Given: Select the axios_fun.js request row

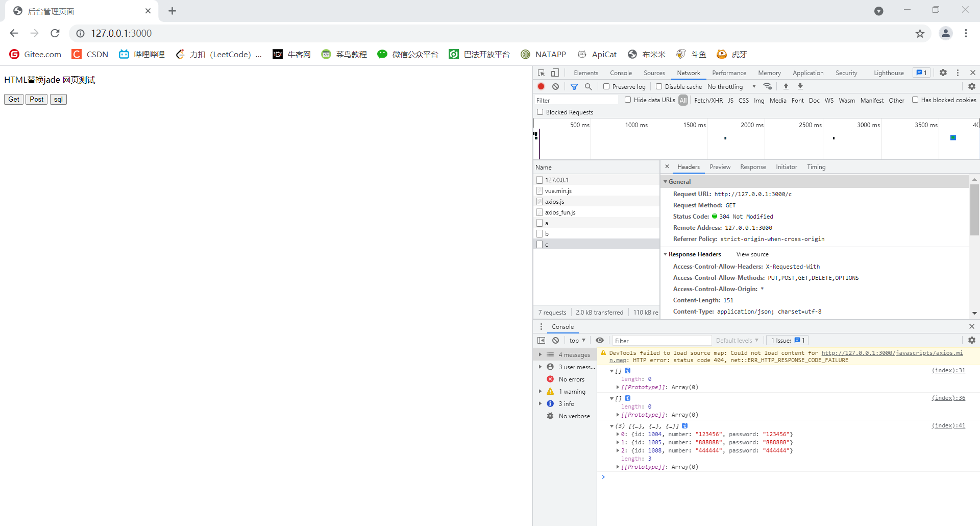Looking at the screenshot, I should (x=596, y=212).
